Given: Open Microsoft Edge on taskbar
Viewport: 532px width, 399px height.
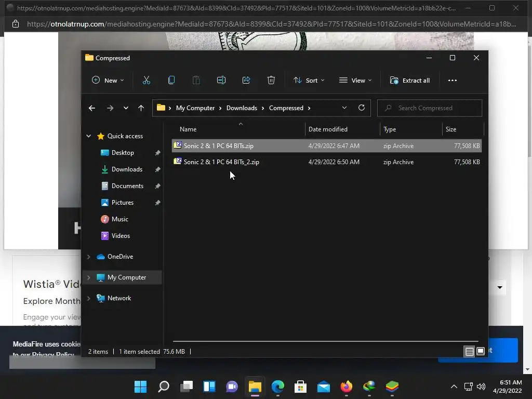Looking at the screenshot, I should 278,387.
